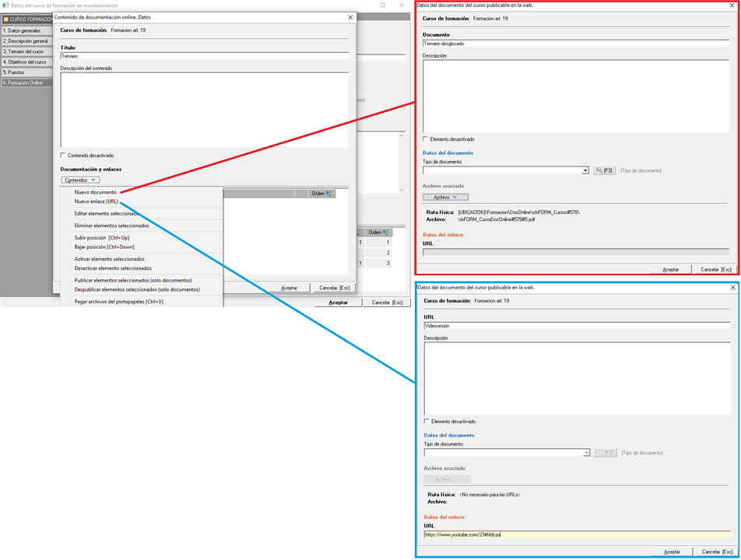Open the Archivo dropdown button
The width and height of the screenshot is (741, 560).
pyautogui.click(x=445, y=198)
